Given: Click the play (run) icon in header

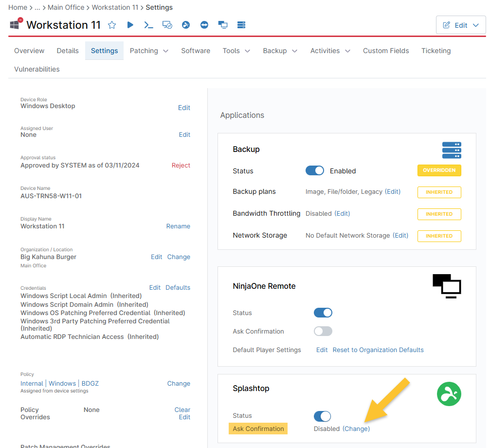Looking at the screenshot, I should 130,25.
